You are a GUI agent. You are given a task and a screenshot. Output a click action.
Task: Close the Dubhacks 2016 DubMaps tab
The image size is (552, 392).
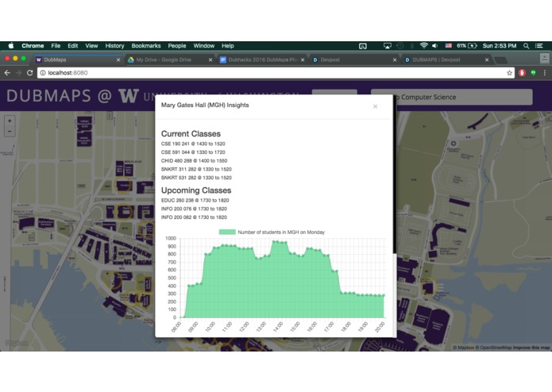point(303,60)
